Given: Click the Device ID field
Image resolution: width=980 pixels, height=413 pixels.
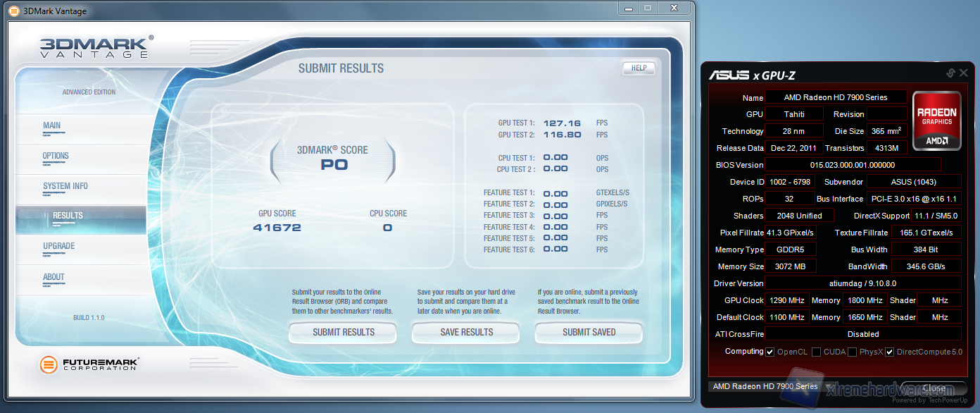Looking at the screenshot, I should click(x=791, y=182).
